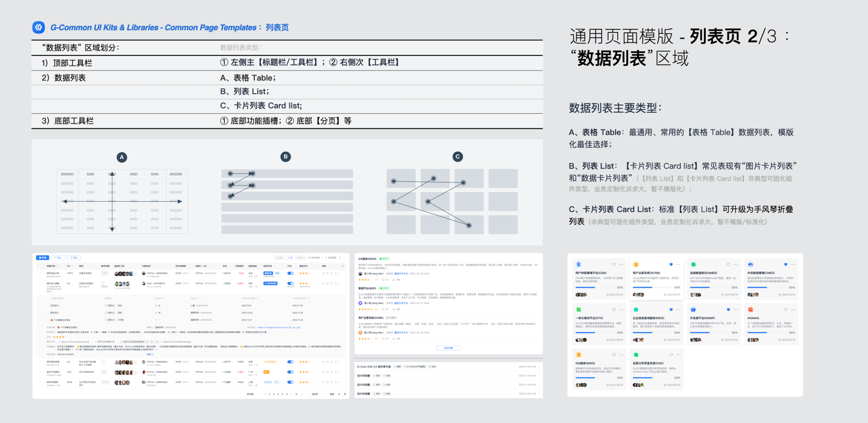Click the OAD card's green app icon
Viewport: 868px width, 423px height.
pyautogui.click(x=636, y=355)
